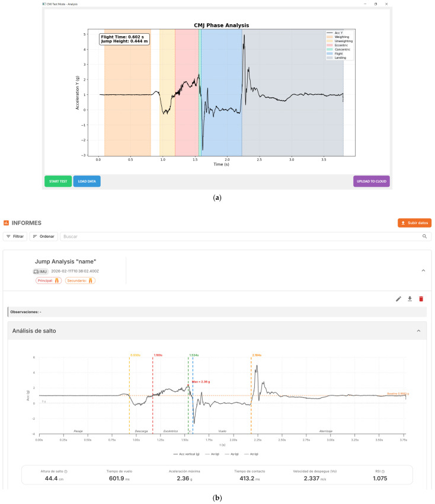This screenshot has height=504, width=435.
Task: Collapse the Análisis de salto section
Action: 418,331
